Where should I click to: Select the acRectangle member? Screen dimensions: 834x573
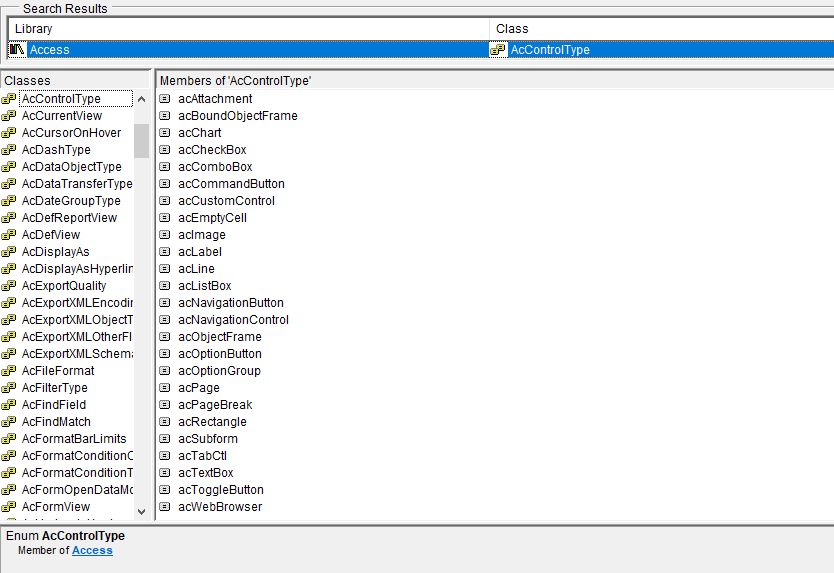(212, 422)
